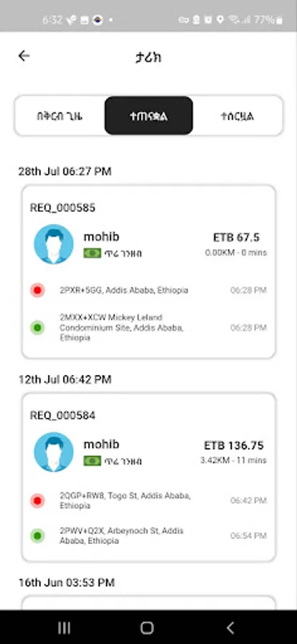Switch to the first (leftmost) history tab

coord(59,116)
